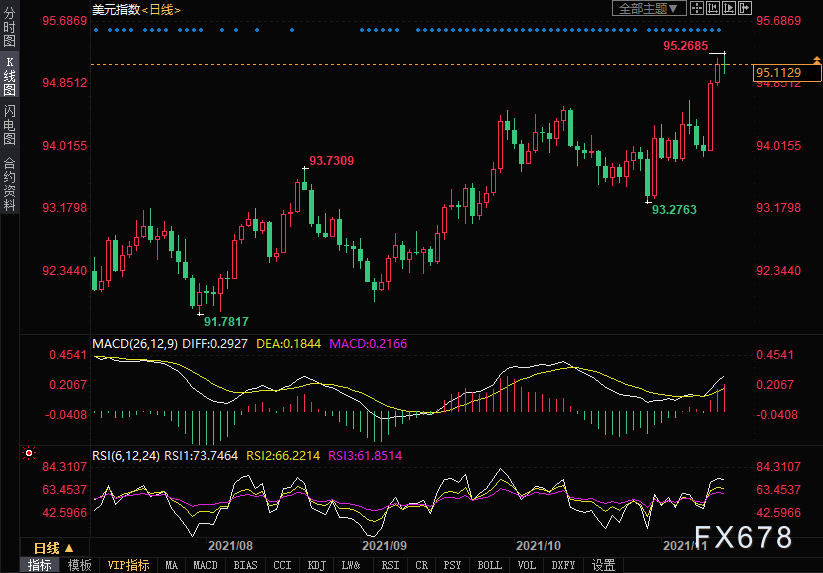Click the VIP指标 button
The width and height of the screenshot is (823, 573).
pyautogui.click(x=128, y=565)
